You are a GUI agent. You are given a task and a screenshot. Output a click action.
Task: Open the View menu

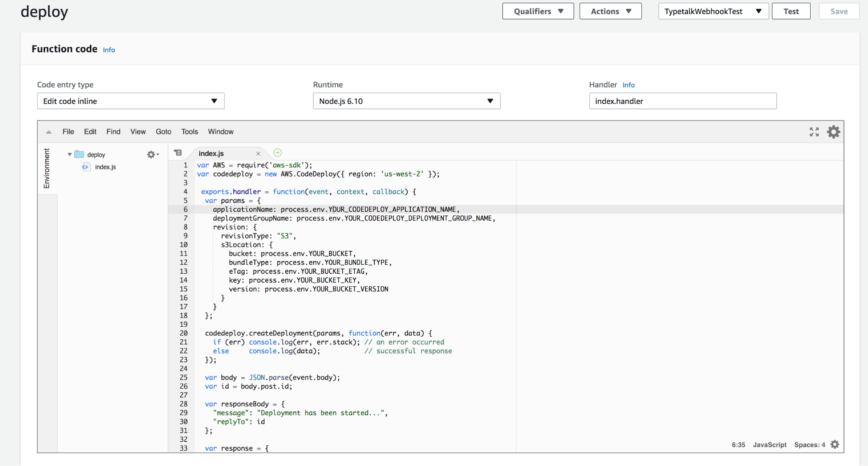[x=138, y=131]
